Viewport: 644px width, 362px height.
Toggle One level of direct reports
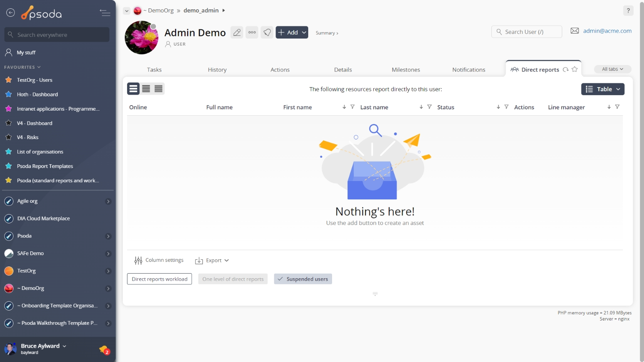tap(233, 279)
